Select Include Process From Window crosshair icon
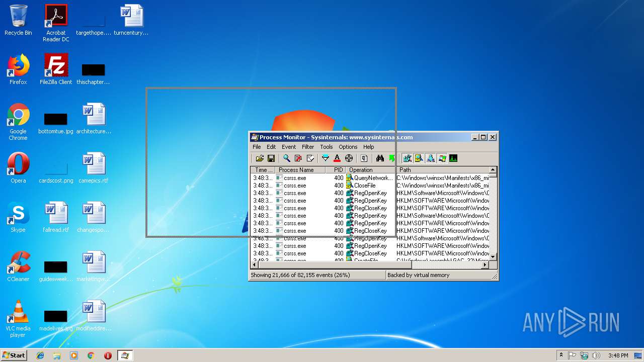644x362 pixels. tap(349, 158)
